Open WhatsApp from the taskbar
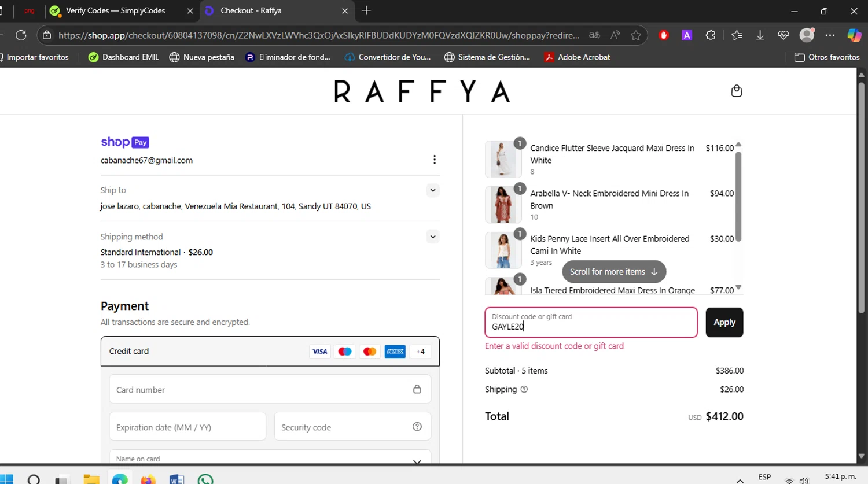Screen dimensions: 868x484 (205, 479)
